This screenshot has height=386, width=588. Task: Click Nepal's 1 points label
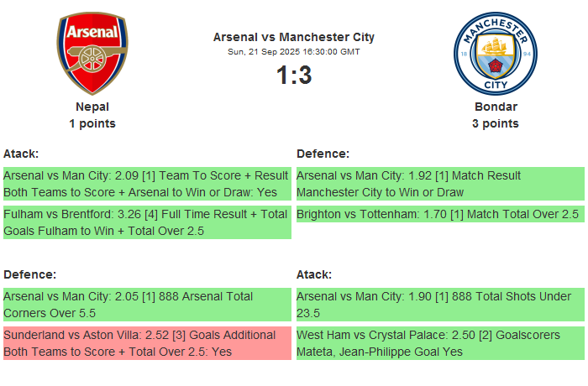tap(92, 123)
